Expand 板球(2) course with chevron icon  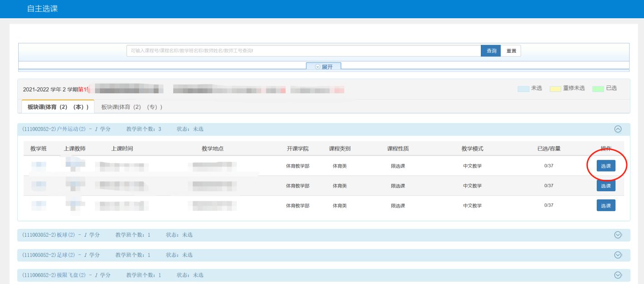pos(618,235)
